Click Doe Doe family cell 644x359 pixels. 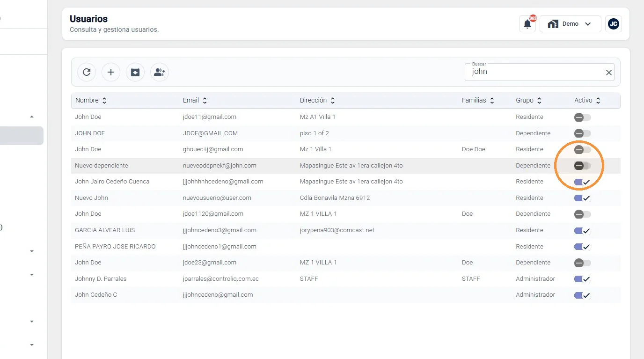pos(474,149)
